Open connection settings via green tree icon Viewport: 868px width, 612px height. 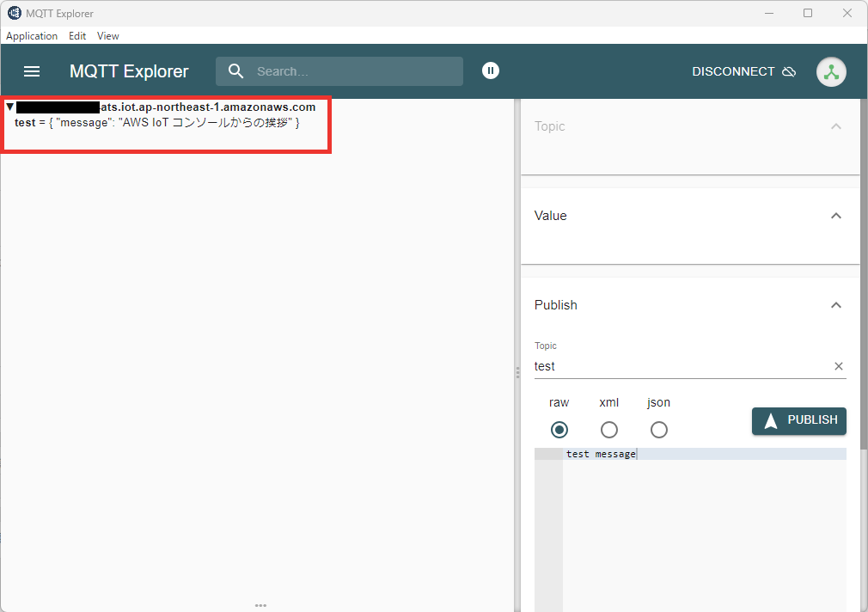point(830,71)
